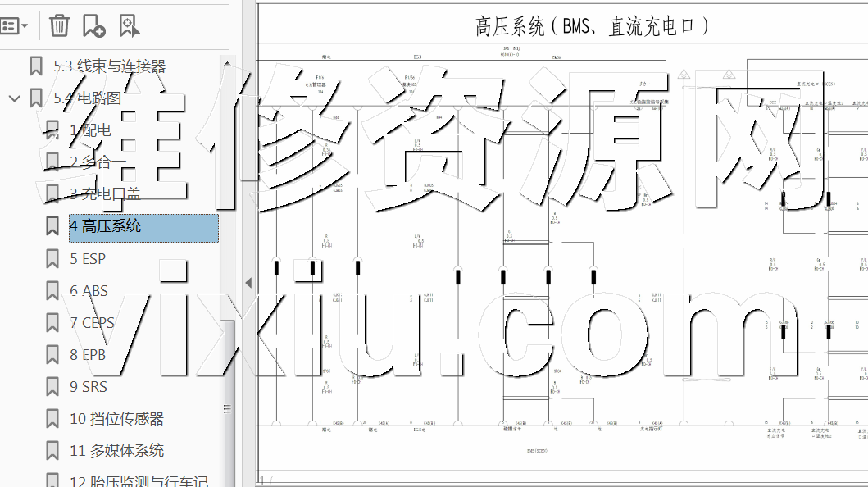Click the bookmark icon beside 7 CEPS

pos(52,323)
